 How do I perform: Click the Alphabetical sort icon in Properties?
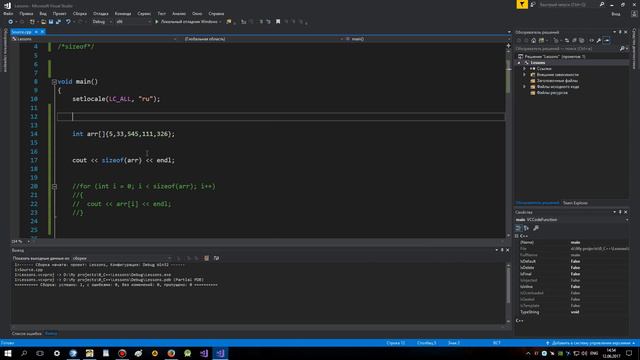point(527,228)
